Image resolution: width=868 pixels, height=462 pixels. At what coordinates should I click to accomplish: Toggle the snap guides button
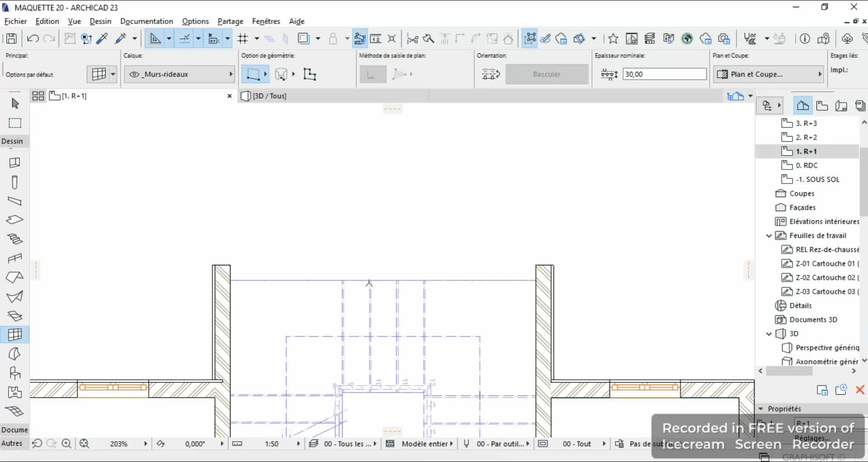click(x=184, y=38)
